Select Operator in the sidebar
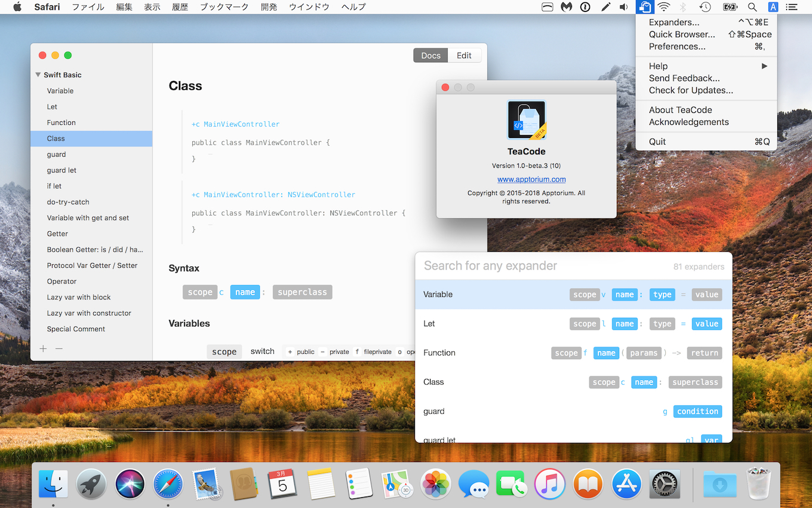812x508 pixels. tap(91, 281)
